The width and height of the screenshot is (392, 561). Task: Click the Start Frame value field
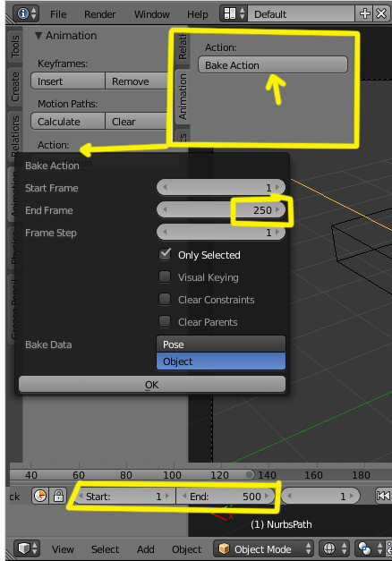click(x=221, y=188)
